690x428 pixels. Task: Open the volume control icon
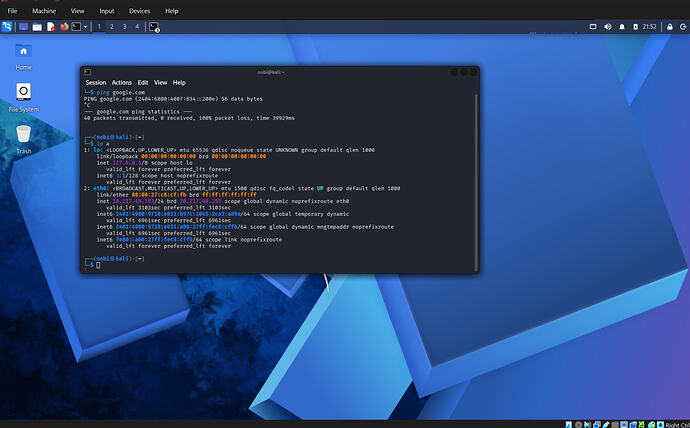[x=608, y=27]
